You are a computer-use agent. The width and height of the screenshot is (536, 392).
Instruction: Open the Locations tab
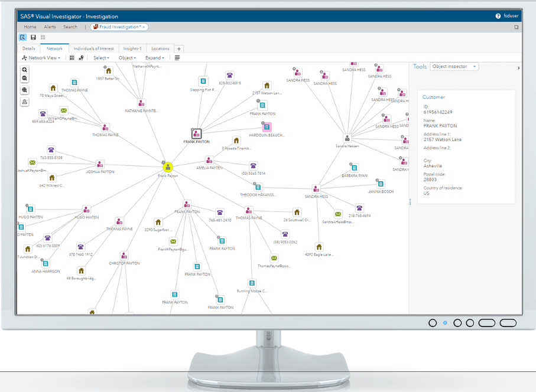(160, 48)
